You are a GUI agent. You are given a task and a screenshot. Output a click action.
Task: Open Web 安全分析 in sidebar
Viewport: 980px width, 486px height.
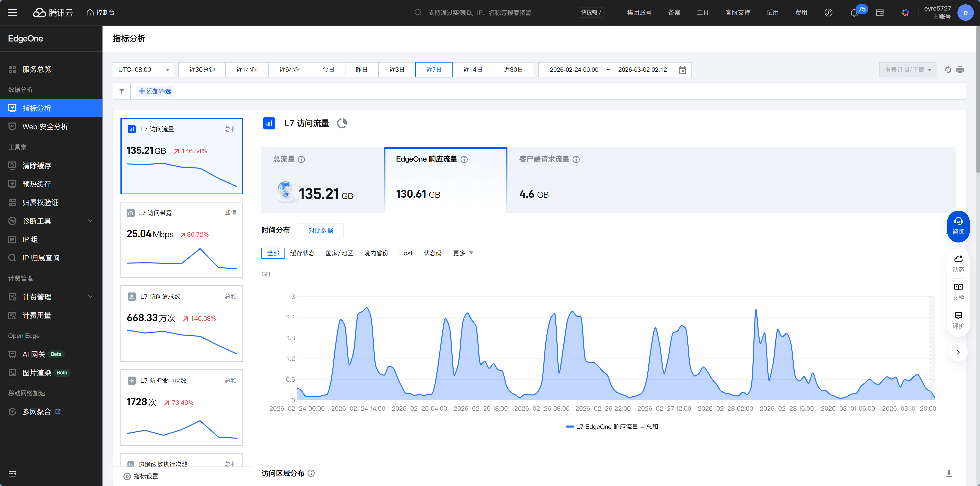tap(45, 127)
